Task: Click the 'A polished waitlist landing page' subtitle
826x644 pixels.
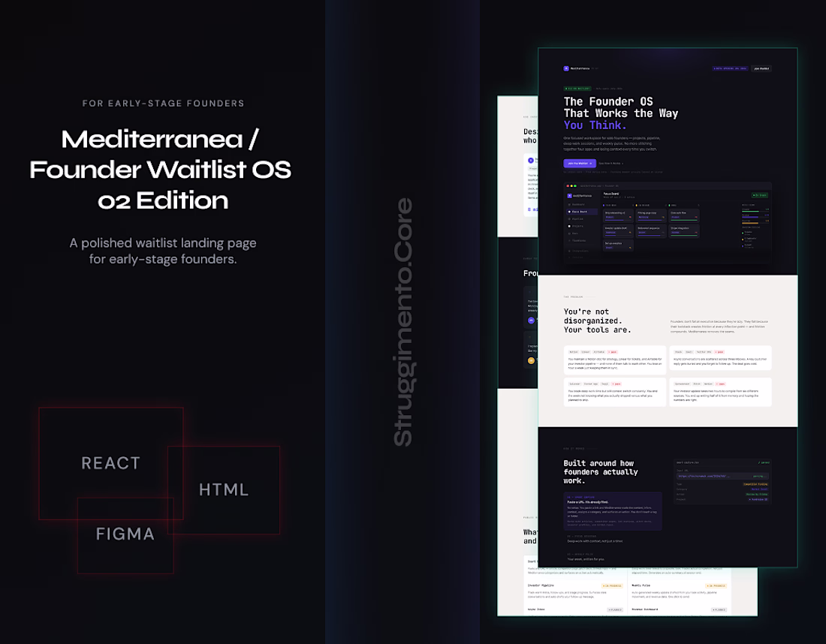Action: click(163, 251)
